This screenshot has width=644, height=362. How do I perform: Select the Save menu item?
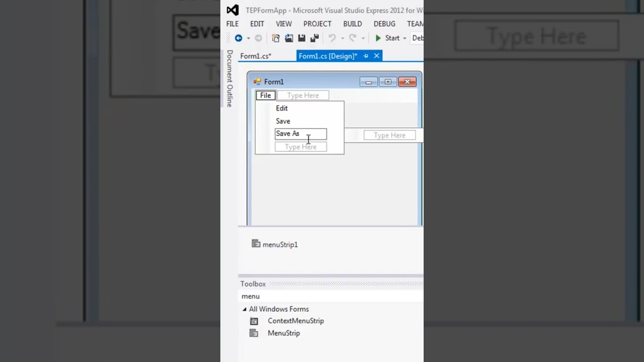(283, 121)
